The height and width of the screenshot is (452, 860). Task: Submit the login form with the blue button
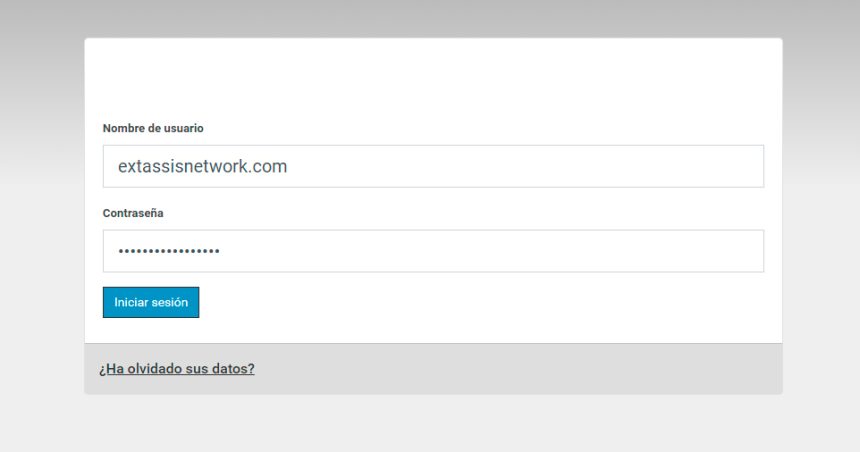151,302
